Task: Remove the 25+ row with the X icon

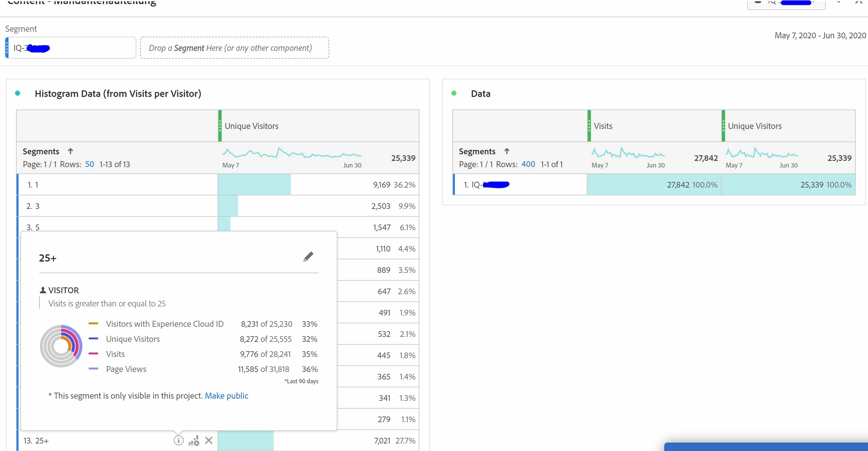Action: point(209,440)
